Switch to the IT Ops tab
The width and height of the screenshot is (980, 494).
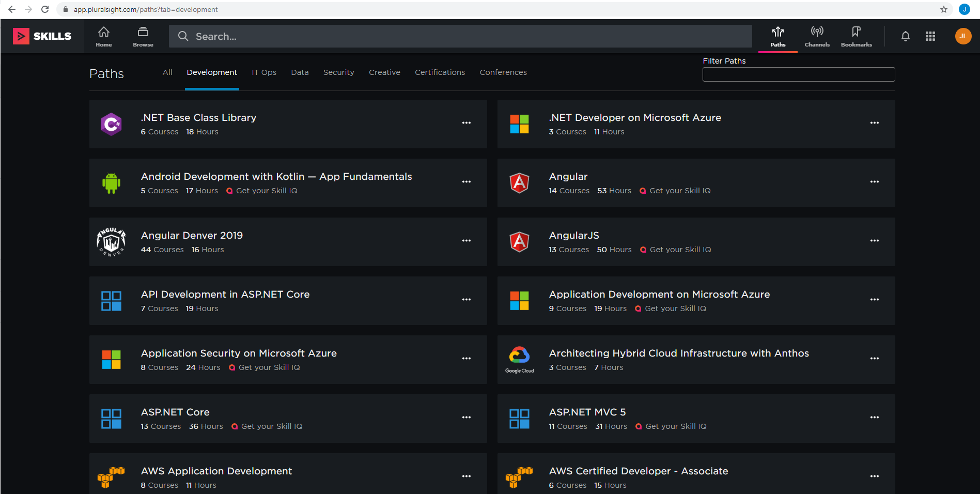[x=264, y=72]
